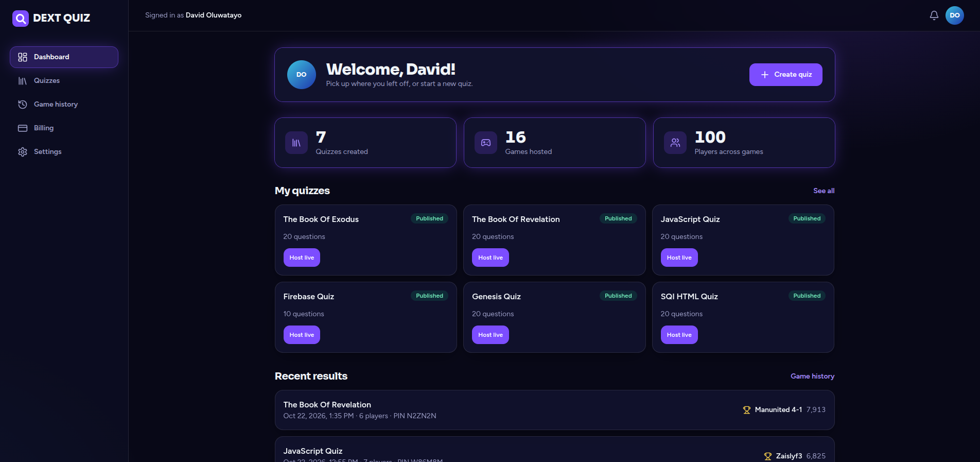Click Published badge on Genesis Quiz

[x=618, y=296]
